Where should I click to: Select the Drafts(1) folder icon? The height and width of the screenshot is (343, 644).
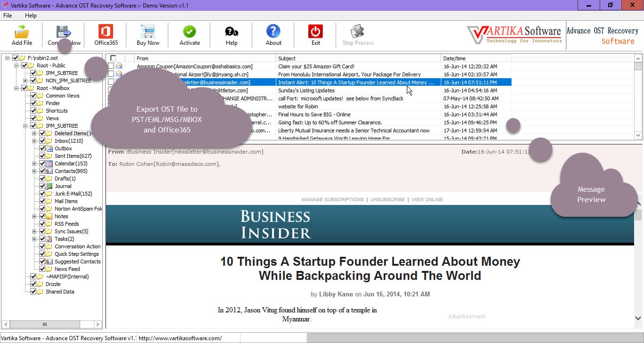pyautogui.click(x=50, y=179)
